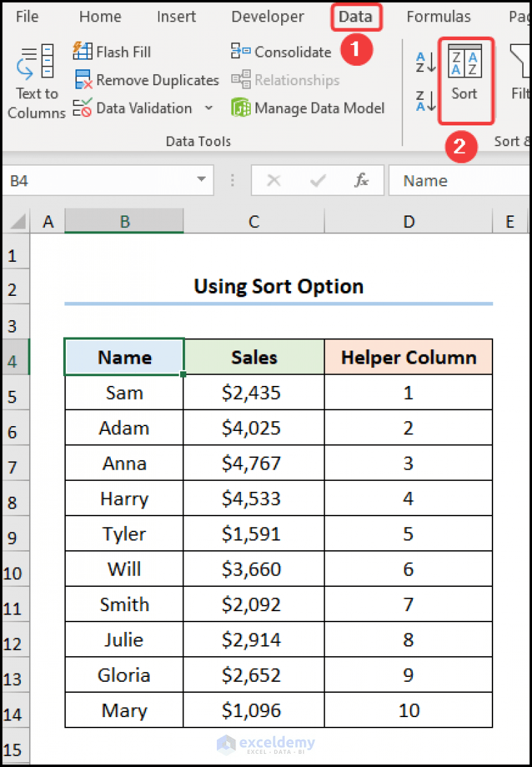Open the File menu

(x=27, y=17)
